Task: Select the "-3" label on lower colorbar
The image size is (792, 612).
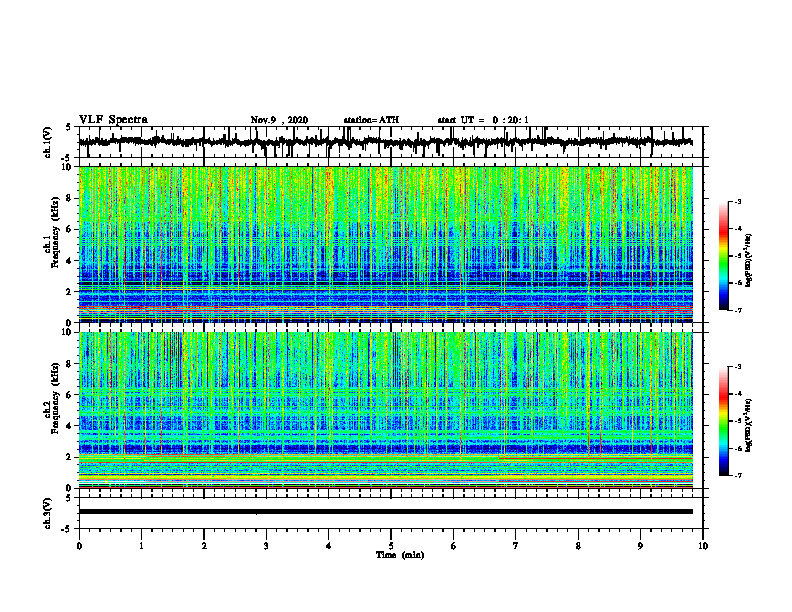Action: click(737, 367)
